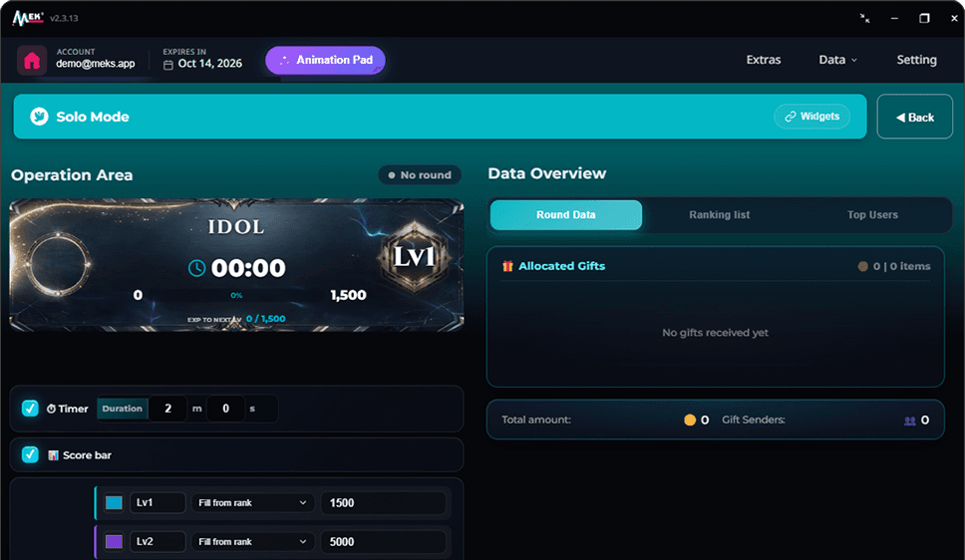Click the gift icon beside Allocated Gifts

point(507,266)
